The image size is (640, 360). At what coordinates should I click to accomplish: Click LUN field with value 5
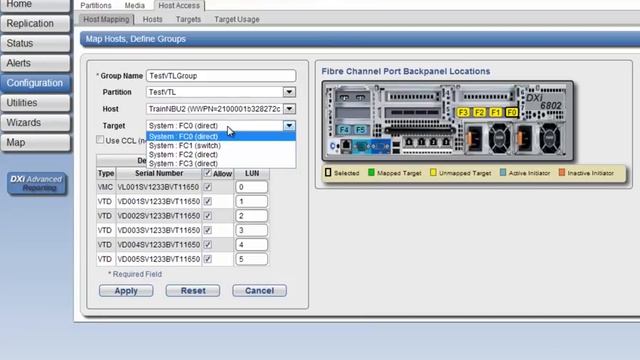point(251,259)
